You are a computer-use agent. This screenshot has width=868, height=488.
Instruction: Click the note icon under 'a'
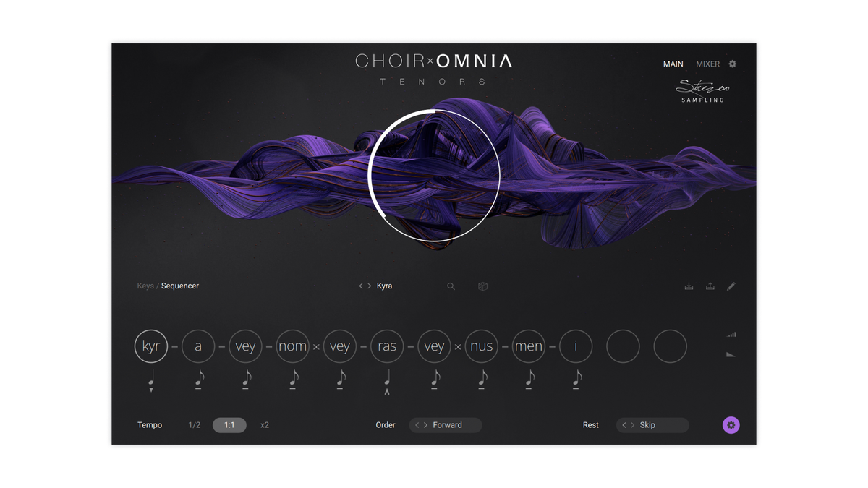[x=199, y=379]
